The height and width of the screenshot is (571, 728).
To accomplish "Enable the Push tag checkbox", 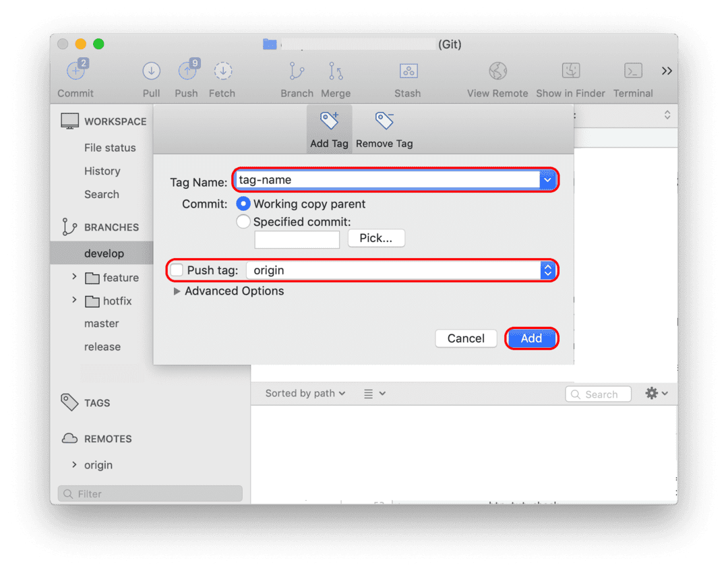I will [x=176, y=270].
